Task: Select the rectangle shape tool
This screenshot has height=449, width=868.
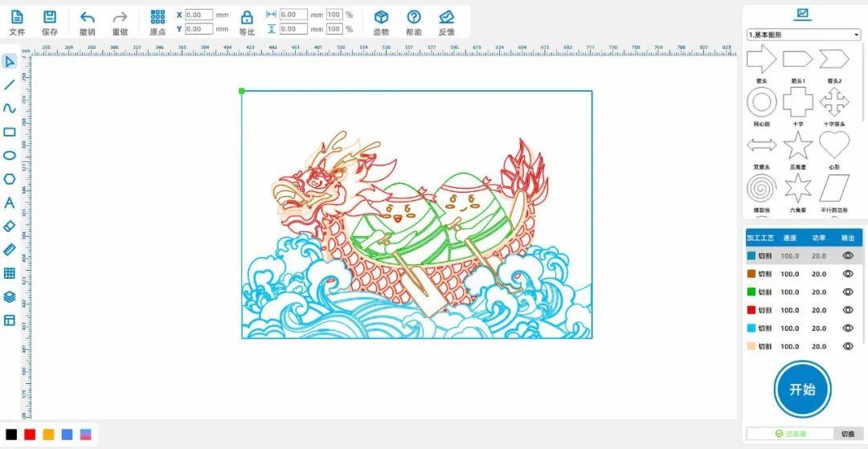Action: (x=10, y=132)
